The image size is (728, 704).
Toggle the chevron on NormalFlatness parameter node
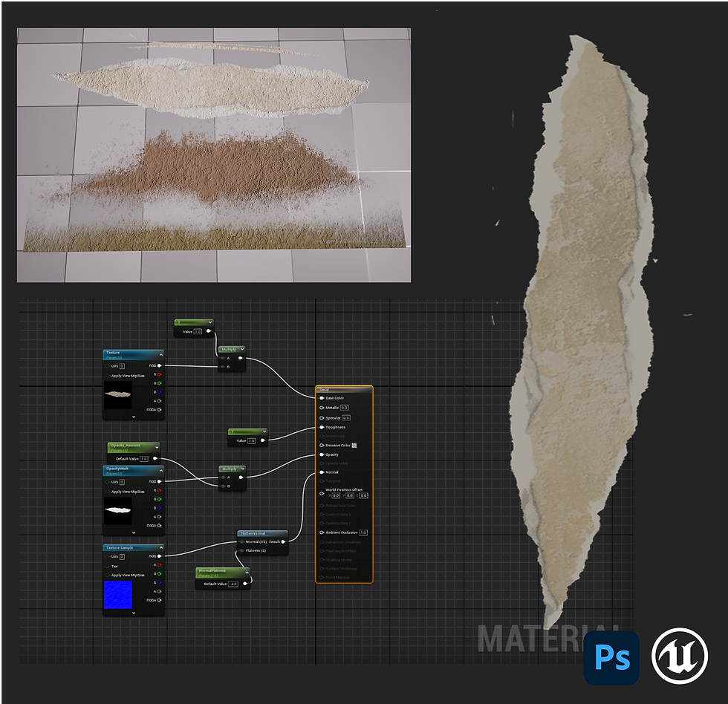(x=247, y=573)
